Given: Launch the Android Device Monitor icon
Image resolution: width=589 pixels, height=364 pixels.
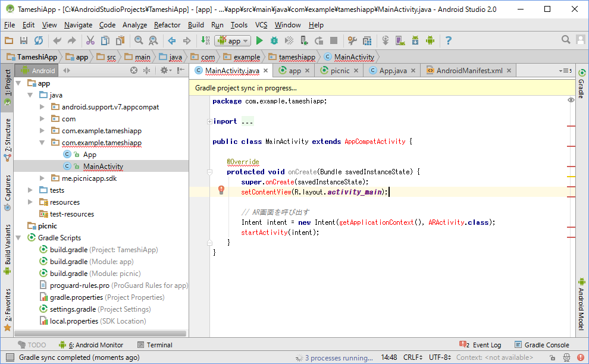Looking at the screenshot, I should pyautogui.click(x=430, y=40).
